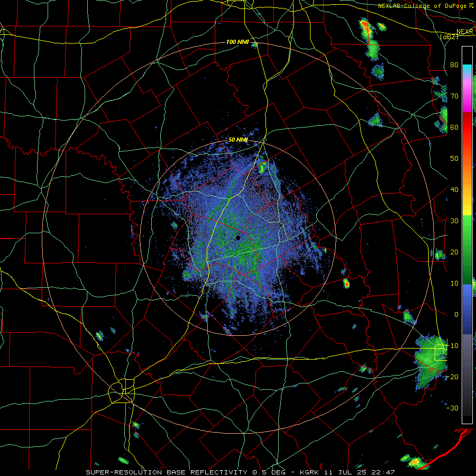Click the SUPER-RESOLUTION BASE REFLECTIVITY caption text
The image size is (476, 476).
point(166,472)
